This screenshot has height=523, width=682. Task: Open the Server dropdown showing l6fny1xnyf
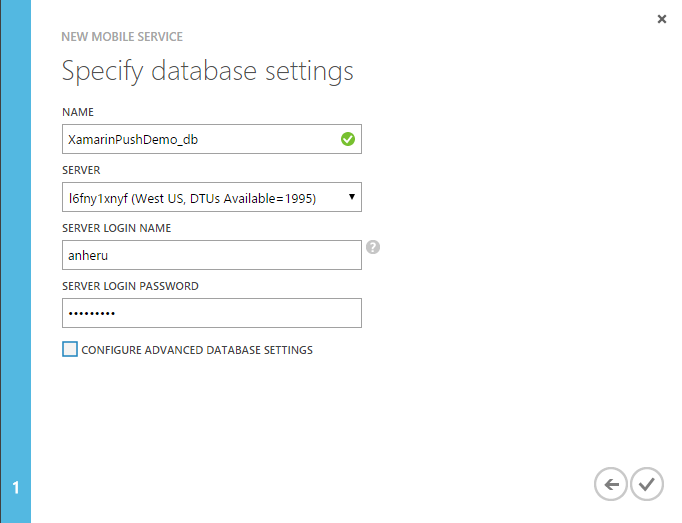(x=212, y=197)
